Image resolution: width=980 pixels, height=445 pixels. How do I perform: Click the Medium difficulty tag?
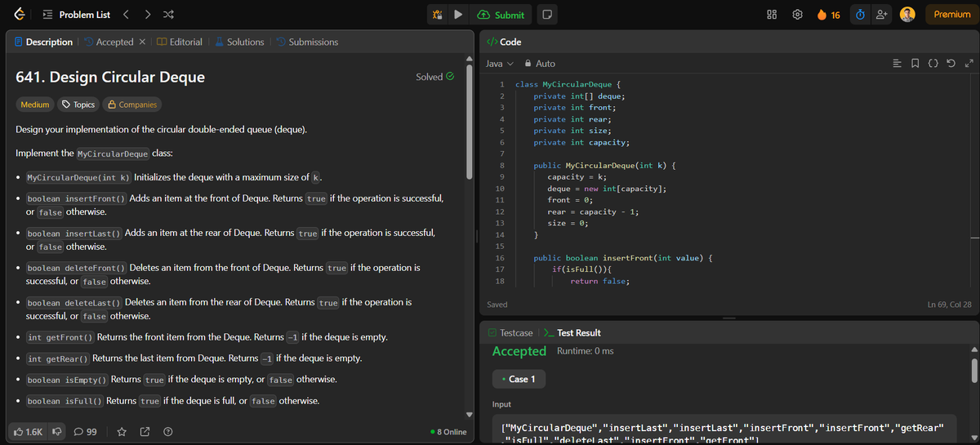pyautogui.click(x=35, y=105)
